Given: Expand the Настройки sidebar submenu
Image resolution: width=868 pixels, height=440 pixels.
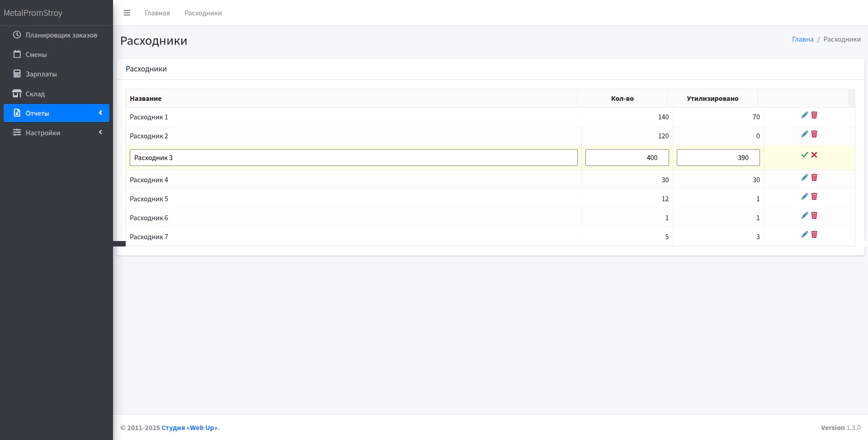Looking at the screenshot, I should [x=56, y=132].
